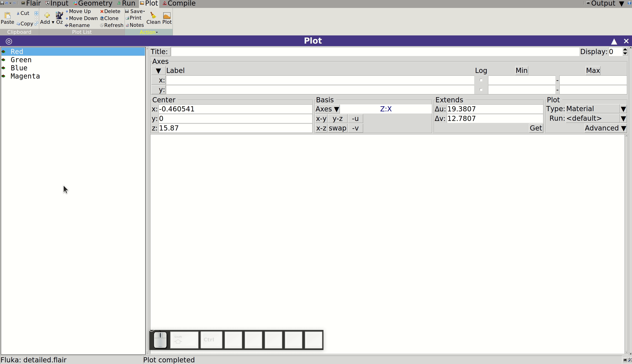The image size is (632, 364).
Task: Toggle the y axis Log checkbox
Action: [481, 89]
